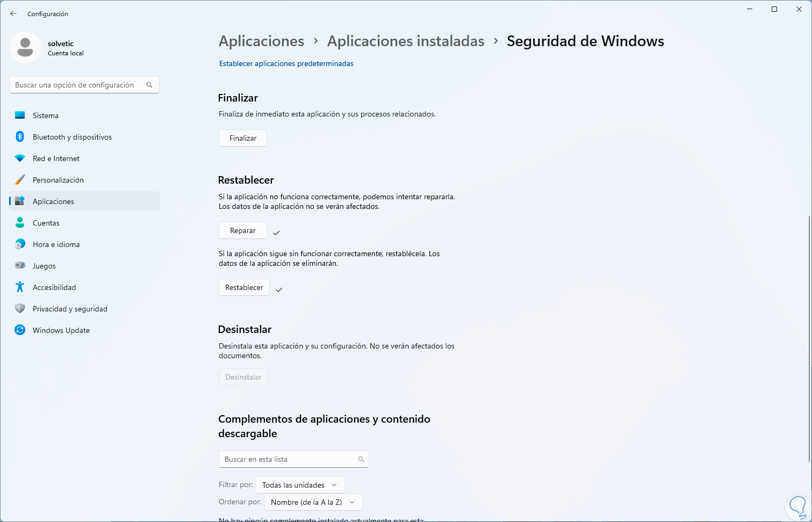This screenshot has height=522, width=812.
Task: Go to Juegos section
Action: 84,266
